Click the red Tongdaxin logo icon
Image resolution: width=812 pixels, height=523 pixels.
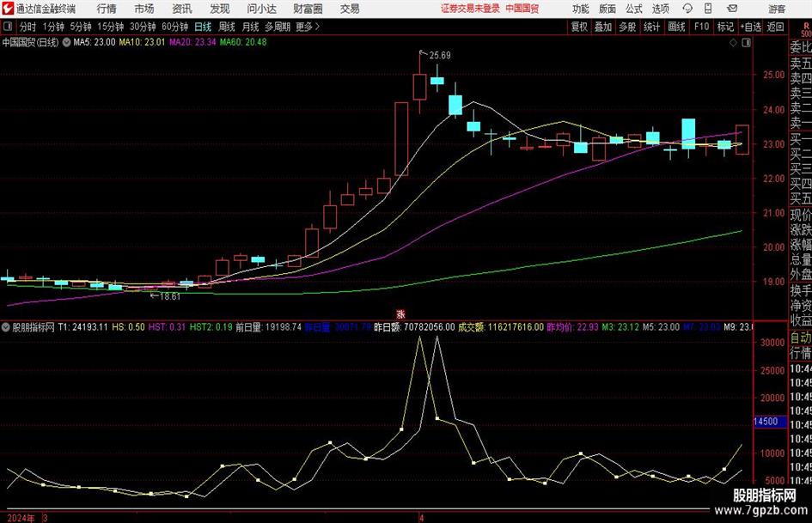(x=8, y=9)
